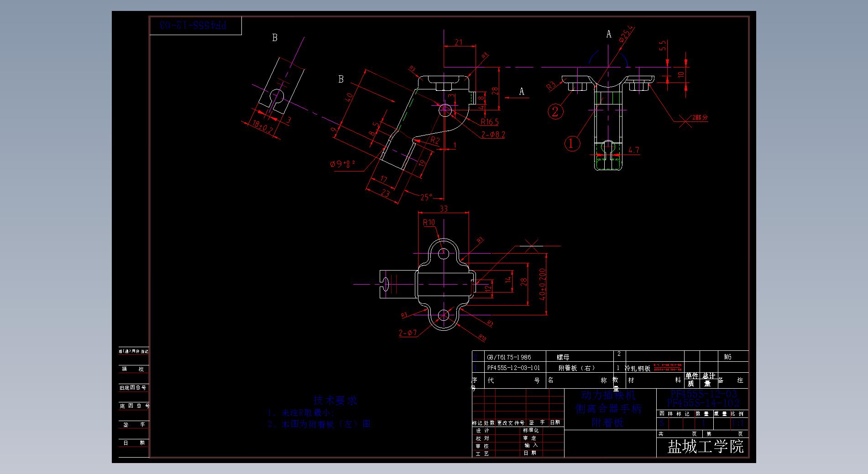Viewport: 868px width, 474px height.
Task: Click the 备注 column header
Action: [730, 380]
